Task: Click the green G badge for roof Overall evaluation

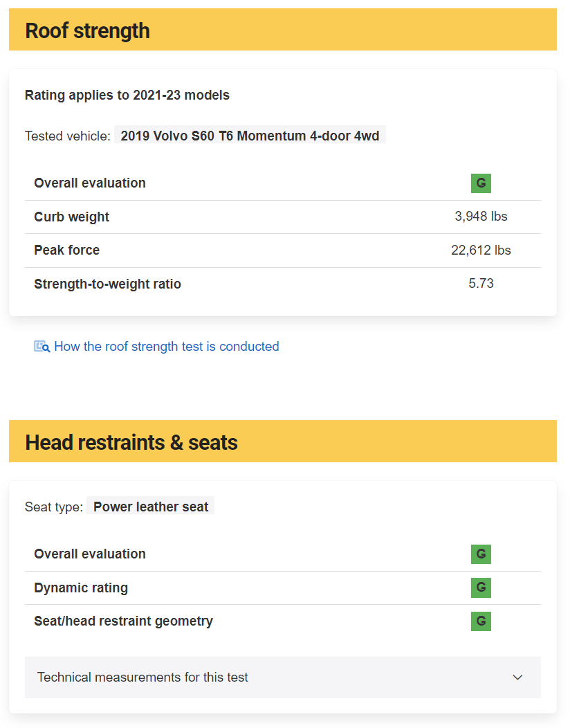Action: tap(481, 183)
